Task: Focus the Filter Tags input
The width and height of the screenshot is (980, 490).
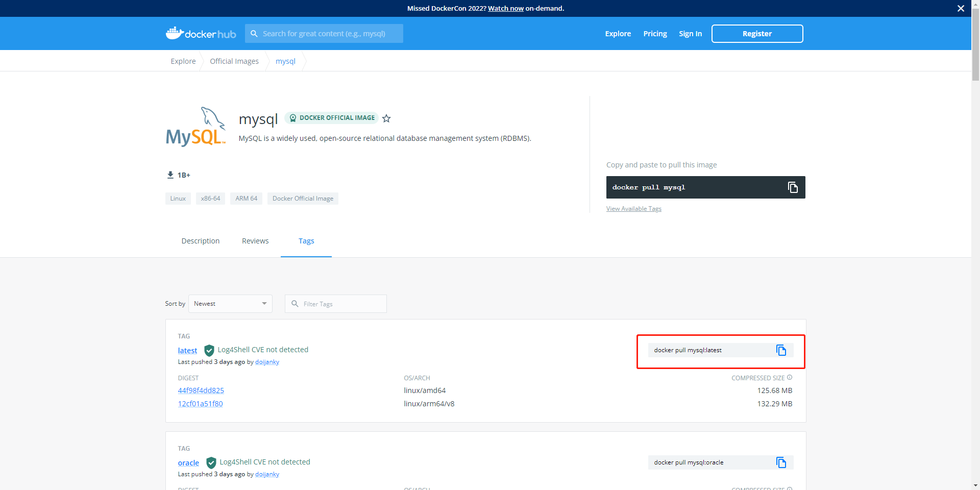Action: click(336, 304)
